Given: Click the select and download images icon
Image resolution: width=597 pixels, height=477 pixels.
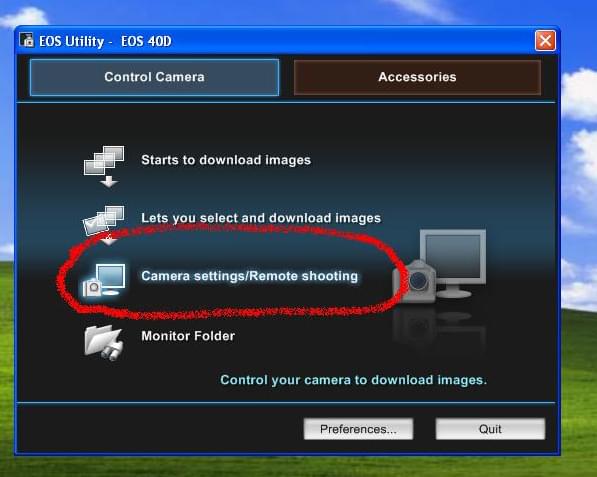Looking at the screenshot, I should coord(104,225).
